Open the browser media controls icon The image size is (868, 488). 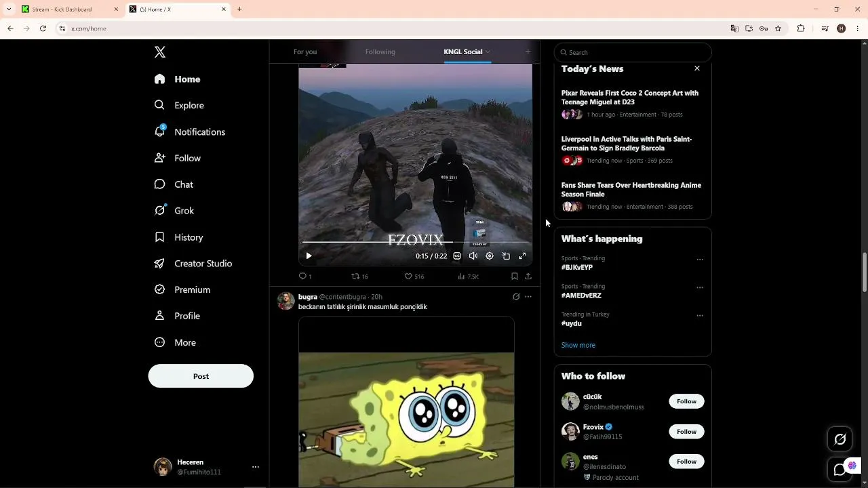click(x=825, y=28)
